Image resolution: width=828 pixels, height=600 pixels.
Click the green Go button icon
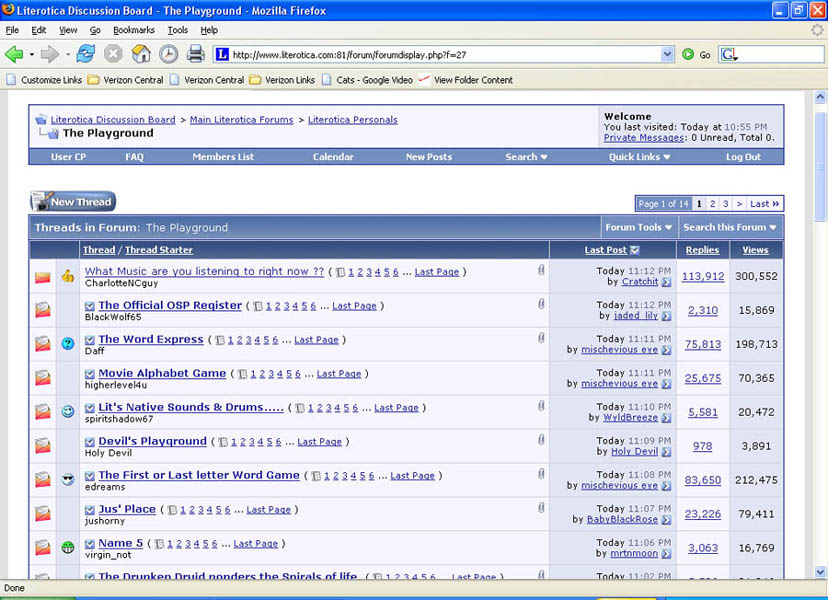coord(688,54)
